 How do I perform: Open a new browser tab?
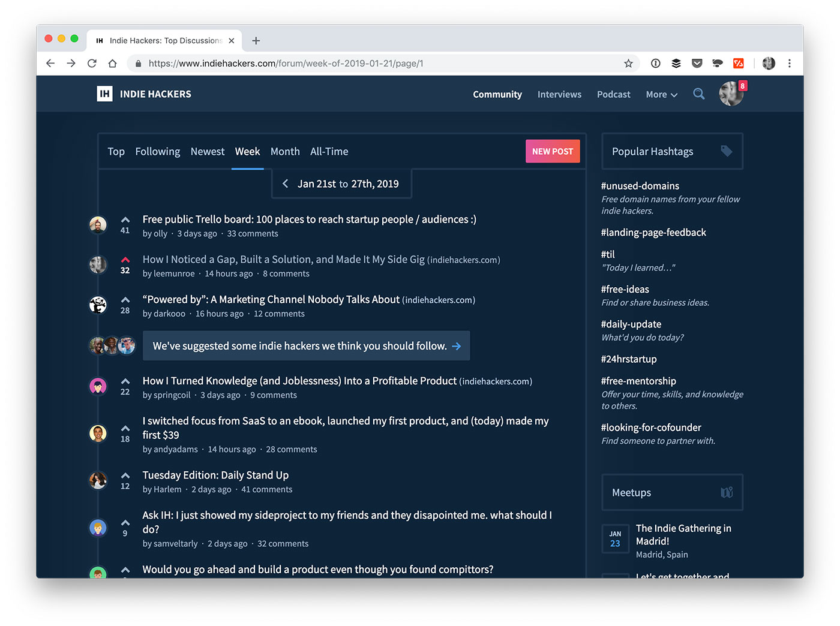pyautogui.click(x=256, y=41)
